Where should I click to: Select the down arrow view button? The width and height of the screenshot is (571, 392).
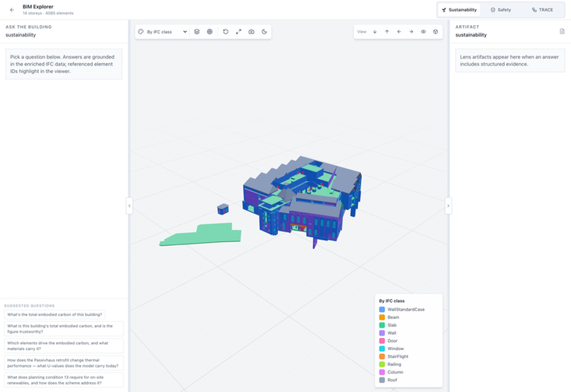click(x=375, y=32)
